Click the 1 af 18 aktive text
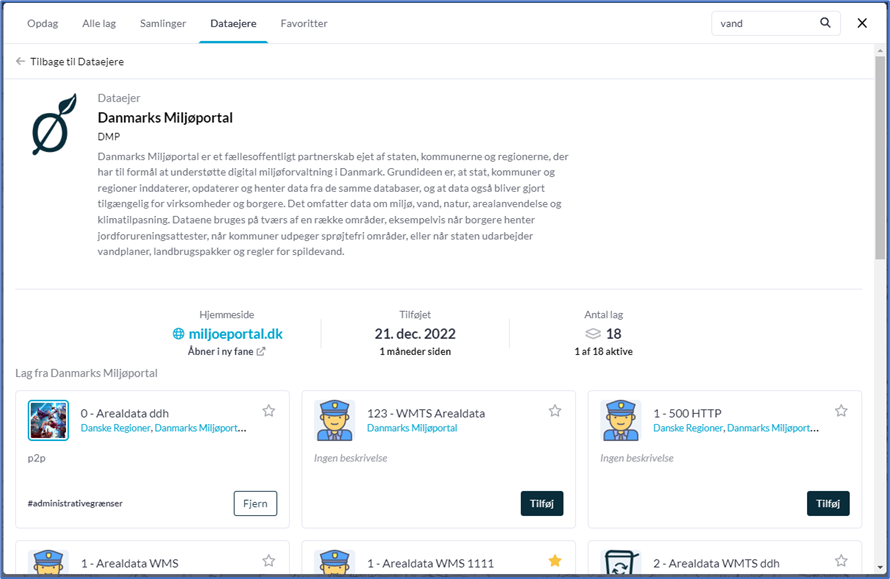This screenshot has width=890, height=579. (x=603, y=351)
